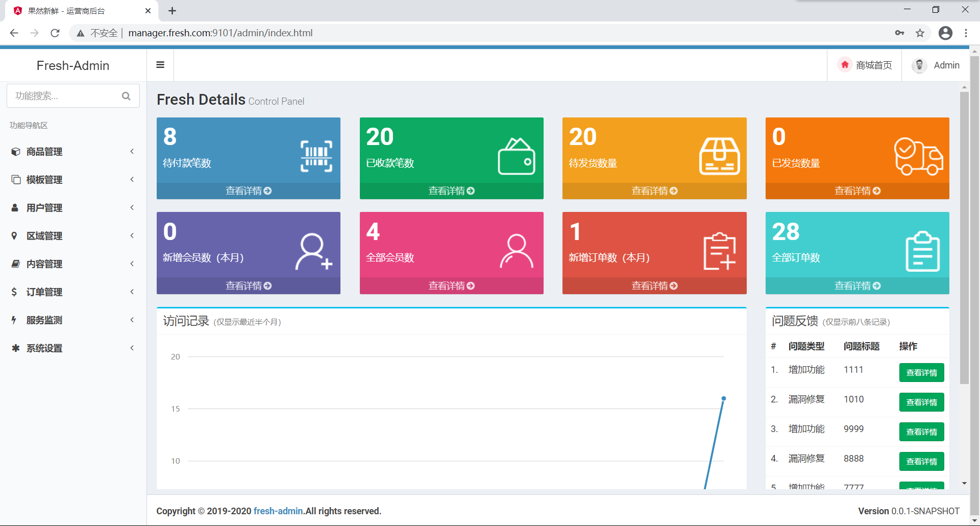This screenshot has height=526, width=980.
Task: Click the copy icon next to 模板管理
Action: [x=16, y=180]
